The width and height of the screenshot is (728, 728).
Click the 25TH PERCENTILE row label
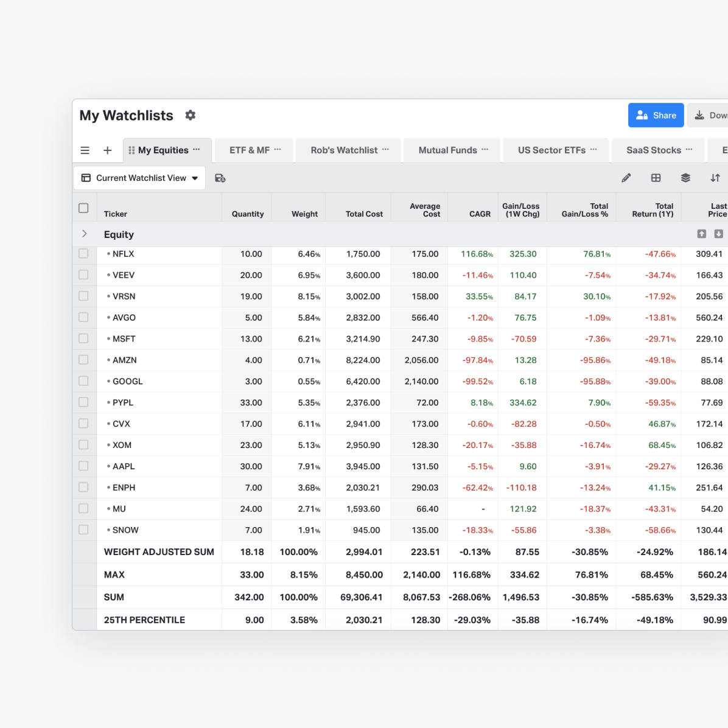144,620
